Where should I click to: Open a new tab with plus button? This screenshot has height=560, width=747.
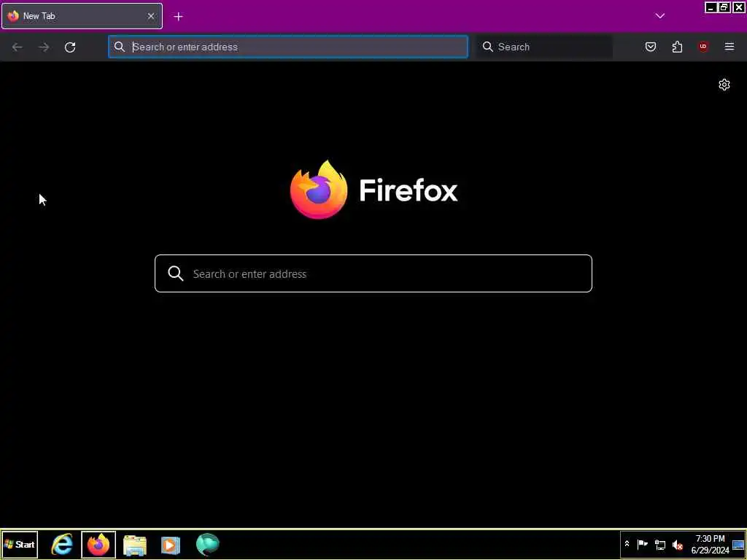click(178, 17)
